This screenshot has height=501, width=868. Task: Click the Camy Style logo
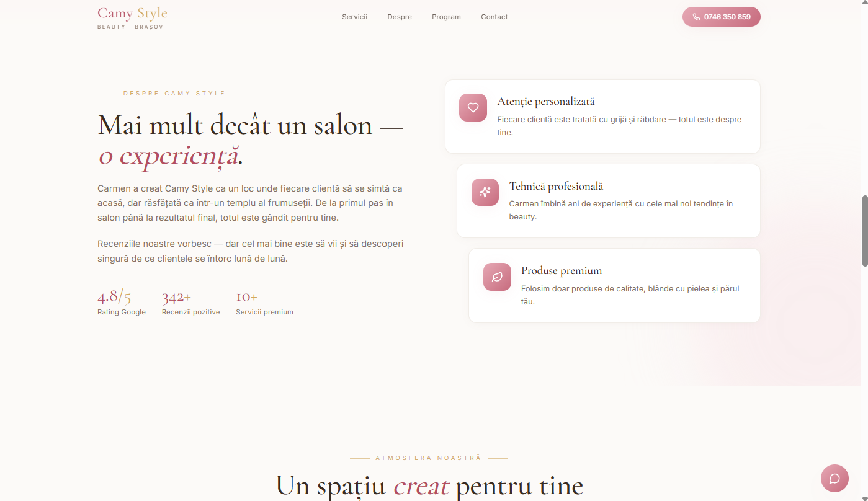[x=132, y=17]
